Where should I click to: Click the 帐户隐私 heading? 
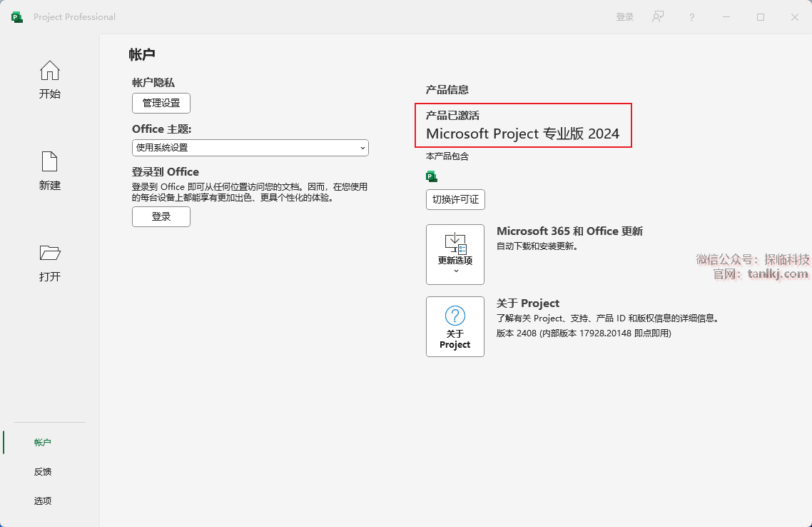click(153, 82)
